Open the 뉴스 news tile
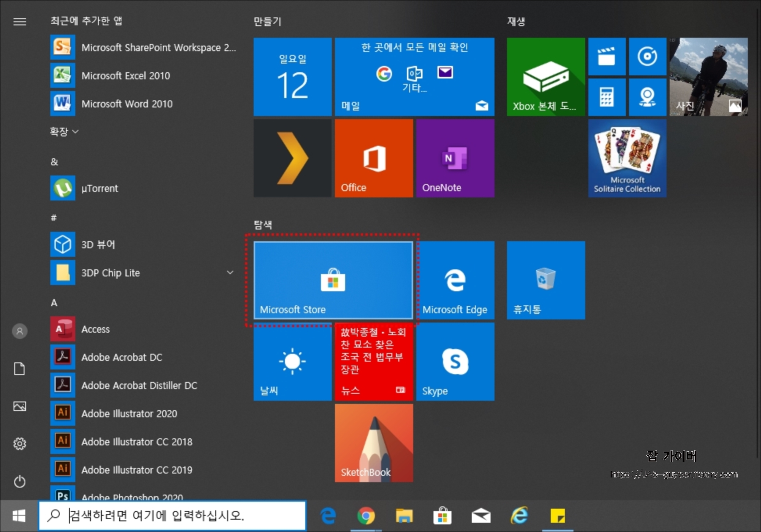 pyautogui.click(x=374, y=362)
